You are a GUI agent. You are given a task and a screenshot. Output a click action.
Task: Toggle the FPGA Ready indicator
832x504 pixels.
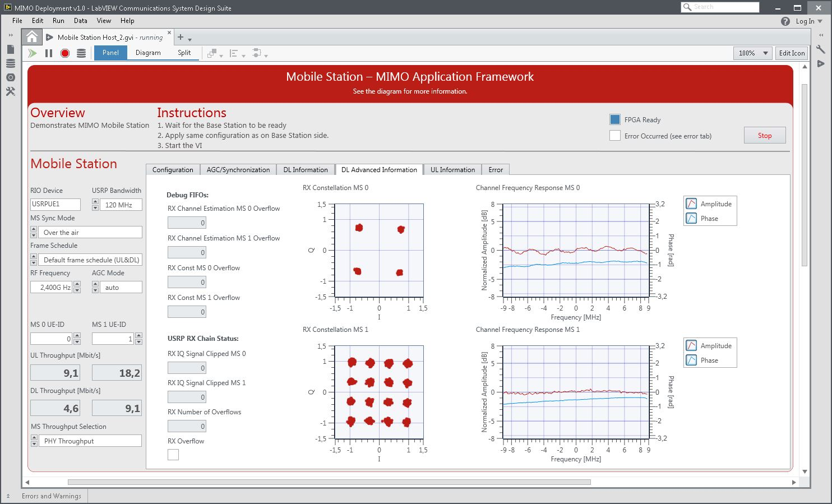pyautogui.click(x=615, y=119)
